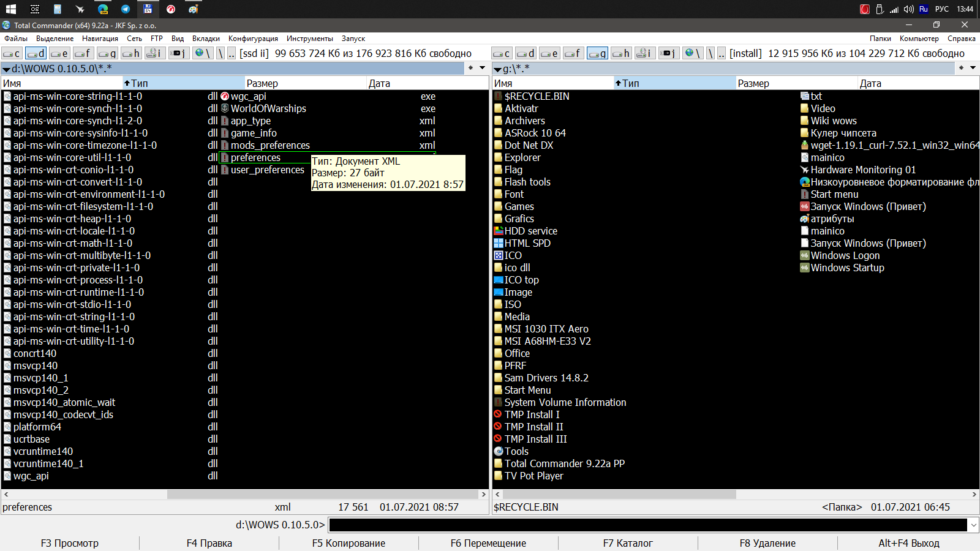Open the Инструменты menu
The height and width of the screenshot is (551, 980).
pyautogui.click(x=310, y=39)
